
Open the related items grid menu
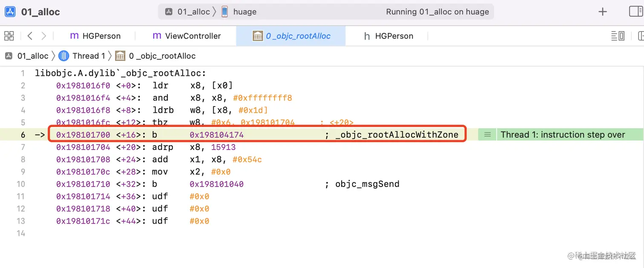click(x=9, y=36)
